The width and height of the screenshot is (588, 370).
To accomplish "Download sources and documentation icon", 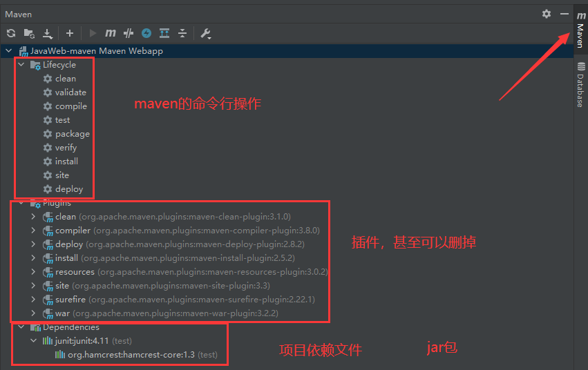I will (x=47, y=34).
